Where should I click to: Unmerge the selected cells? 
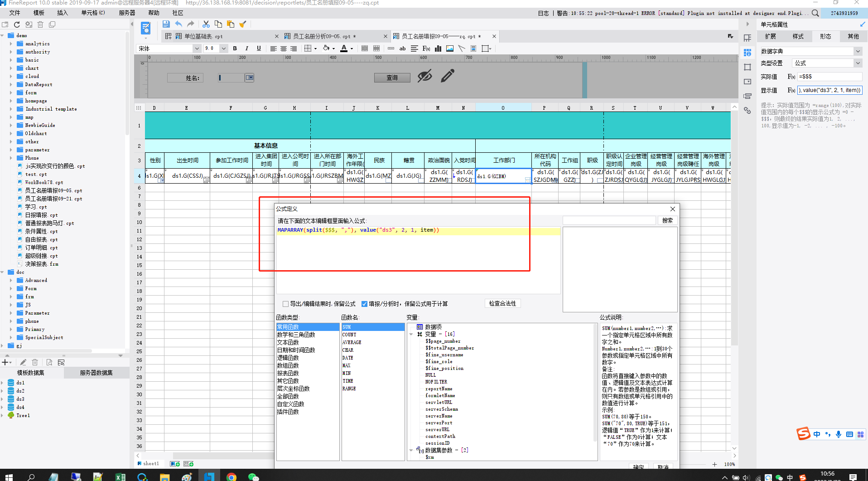click(376, 49)
